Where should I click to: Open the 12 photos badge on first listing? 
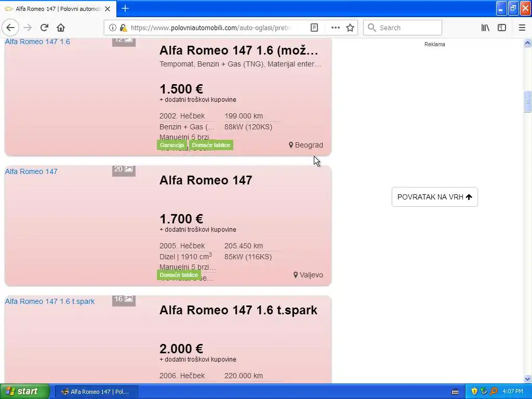point(124,42)
